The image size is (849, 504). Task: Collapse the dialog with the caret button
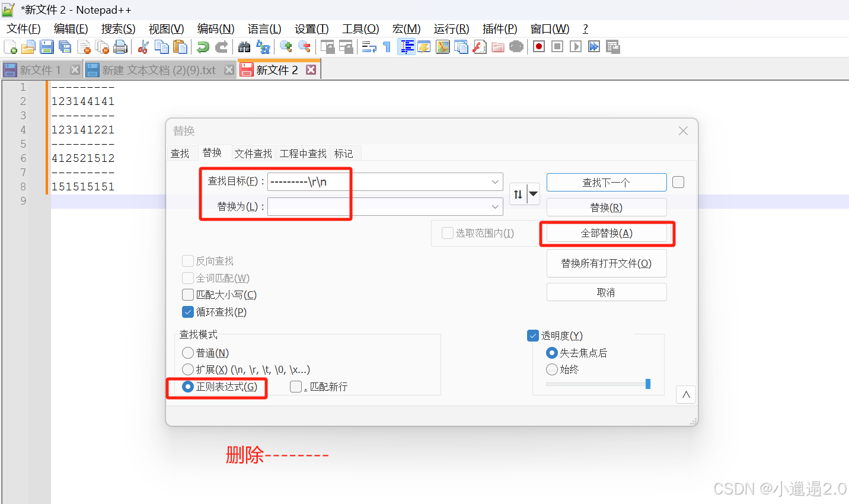[x=686, y=395]
